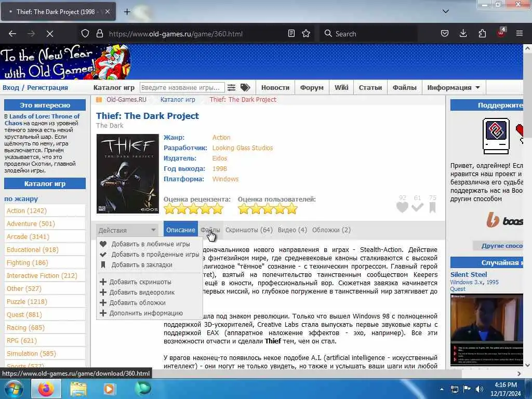Open Firefox from the taskbar
The image size is (532, 399).
coord(46,389)
